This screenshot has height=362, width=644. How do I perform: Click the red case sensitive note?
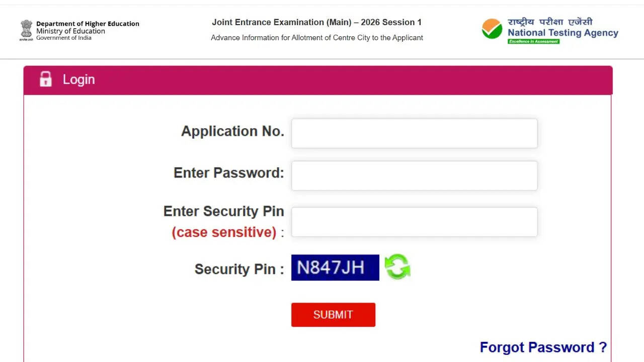[x=224, y=232]
